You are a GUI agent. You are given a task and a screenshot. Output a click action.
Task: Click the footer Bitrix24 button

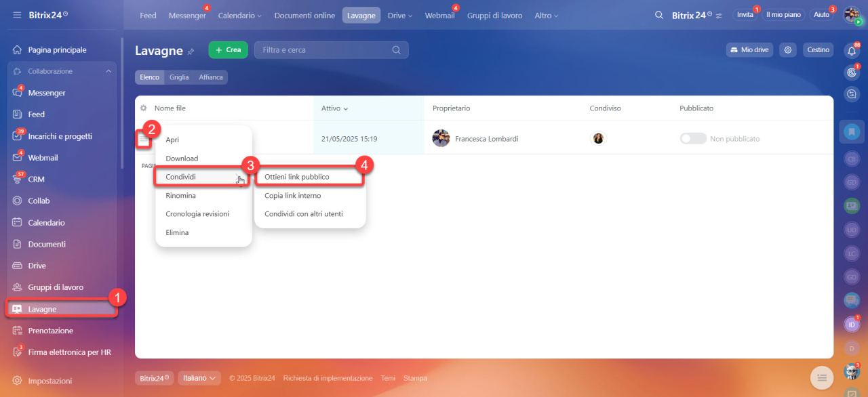tap(154, 378)
